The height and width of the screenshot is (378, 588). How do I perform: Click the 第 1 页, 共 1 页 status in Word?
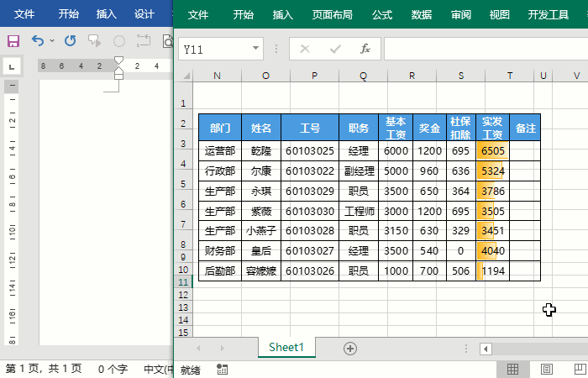tap(44, 369)
